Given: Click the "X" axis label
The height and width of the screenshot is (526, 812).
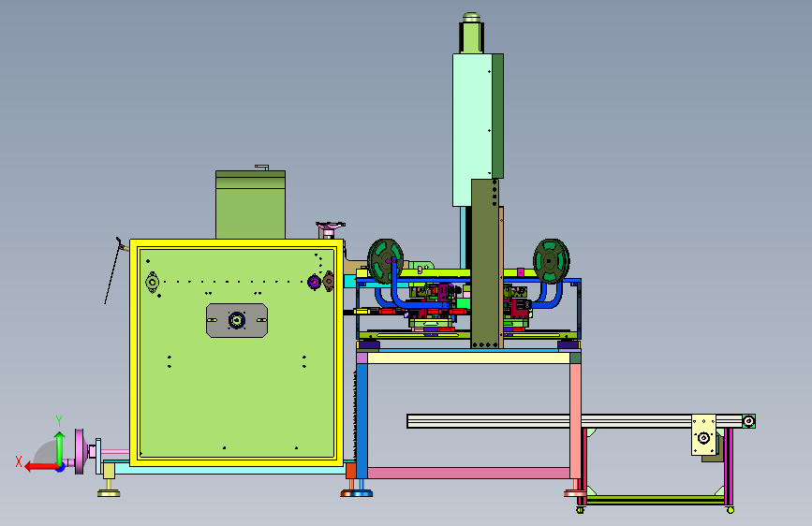Looking at the screenshot, I should pyautogui.click(x=19, y=461).
